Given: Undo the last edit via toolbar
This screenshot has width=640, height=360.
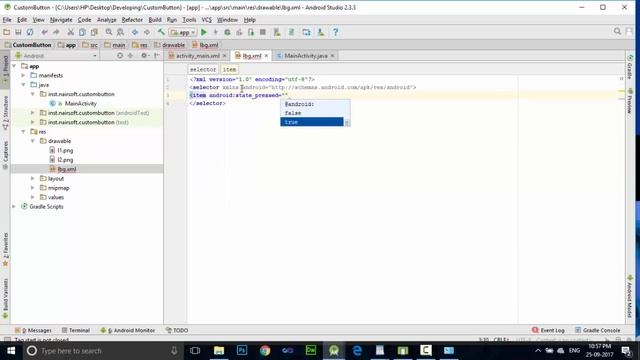Looking at the screenshot, I should [x=44, y=32].
